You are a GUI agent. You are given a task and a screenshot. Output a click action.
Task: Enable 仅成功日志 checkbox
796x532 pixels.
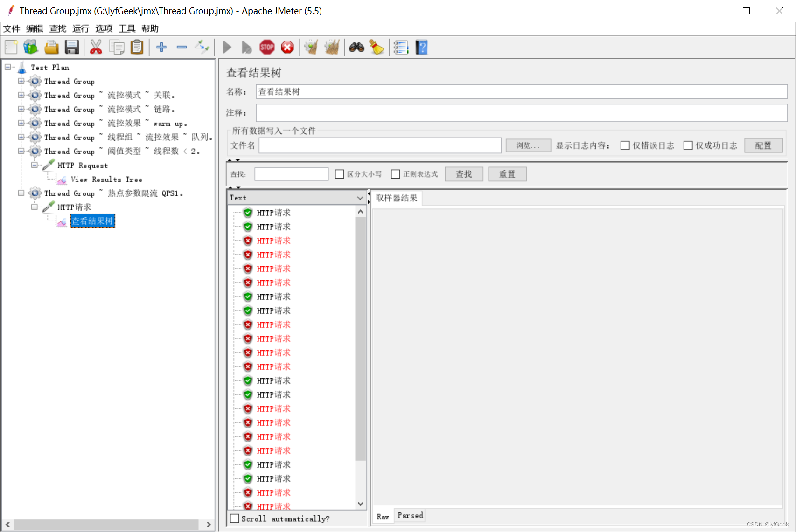coord(688,145)
